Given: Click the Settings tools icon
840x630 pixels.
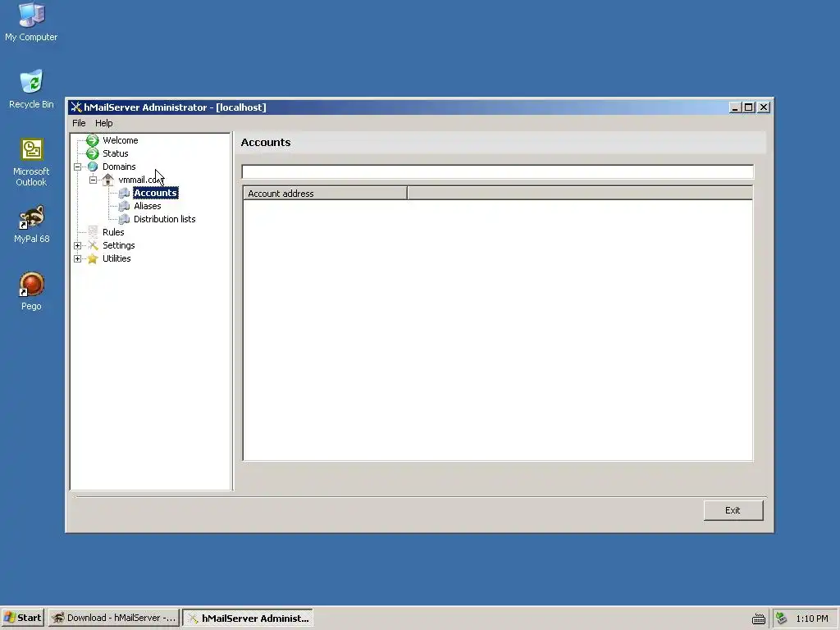Looking at the screenshot, I should click(x=93, y=245).
